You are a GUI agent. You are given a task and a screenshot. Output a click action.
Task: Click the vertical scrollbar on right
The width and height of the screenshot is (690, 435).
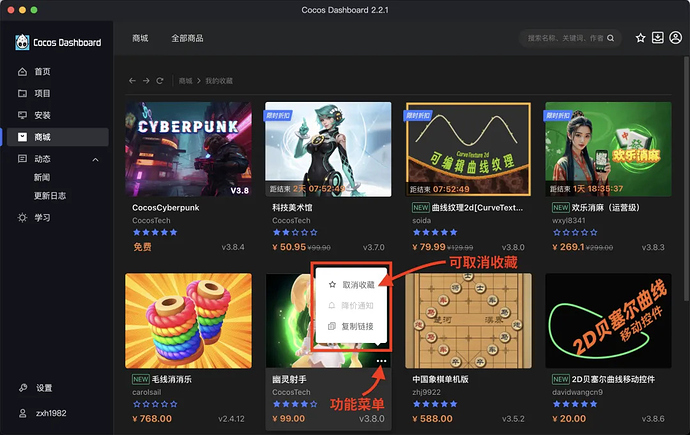686,178
